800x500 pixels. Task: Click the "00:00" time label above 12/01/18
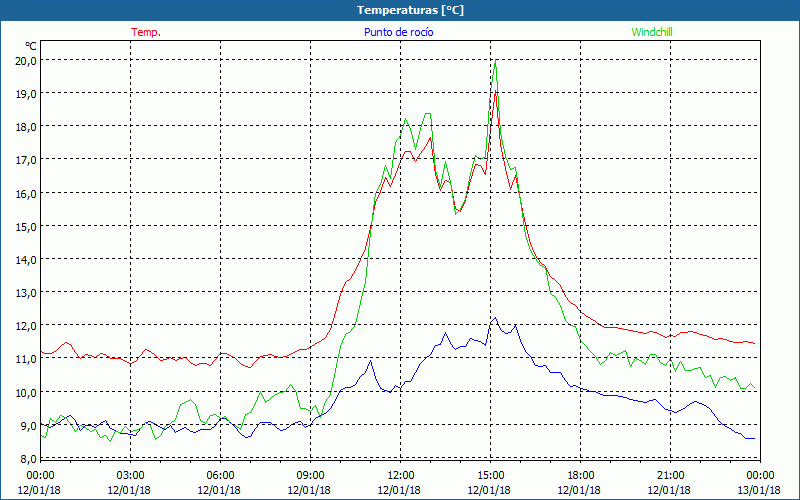coord(40,476)
